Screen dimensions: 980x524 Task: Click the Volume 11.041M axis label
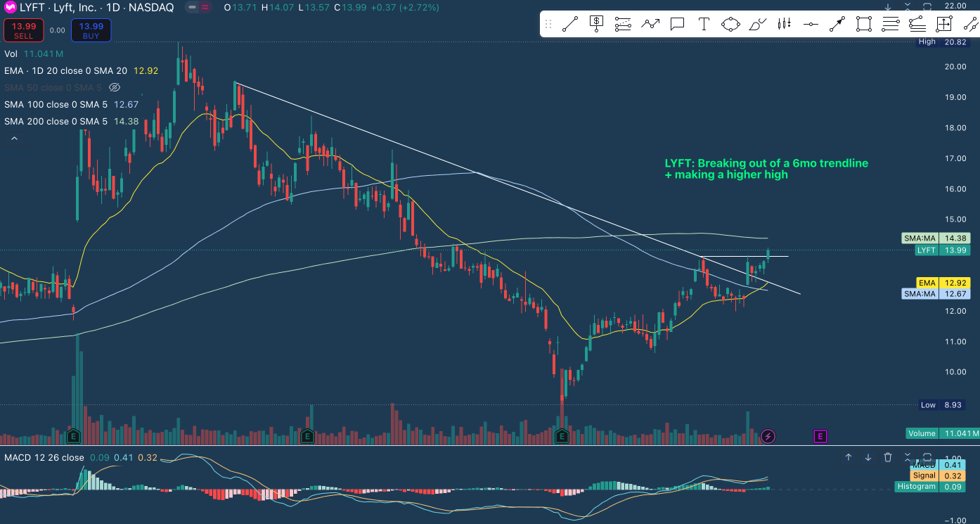pos(942,433)
